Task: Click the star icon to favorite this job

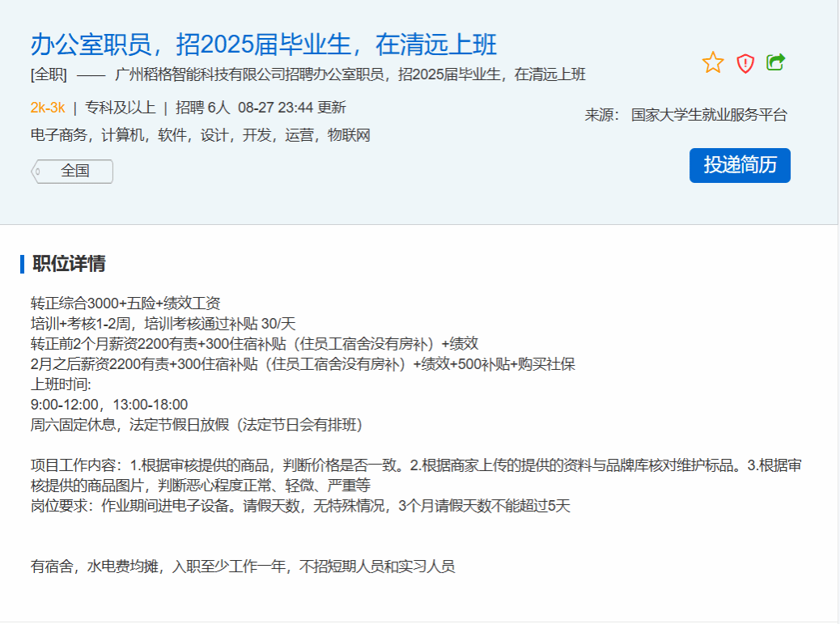Action: tap(713, 62)
